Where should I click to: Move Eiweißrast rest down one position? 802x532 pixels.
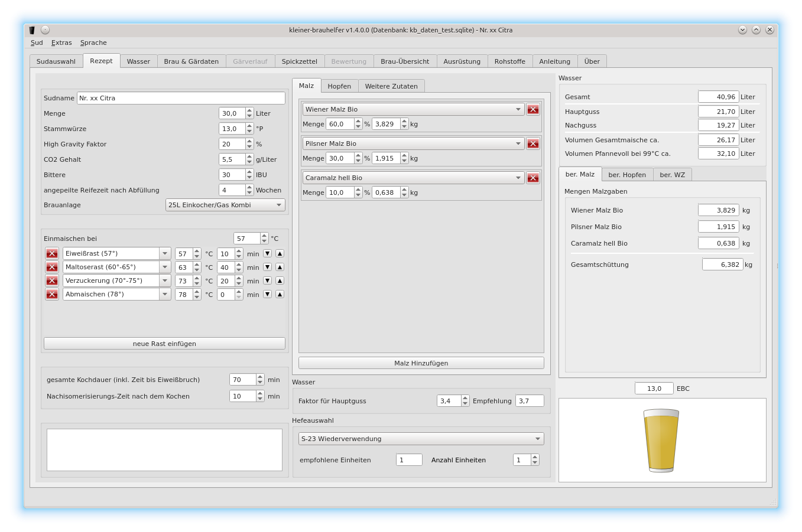click(x=267, y=253)
